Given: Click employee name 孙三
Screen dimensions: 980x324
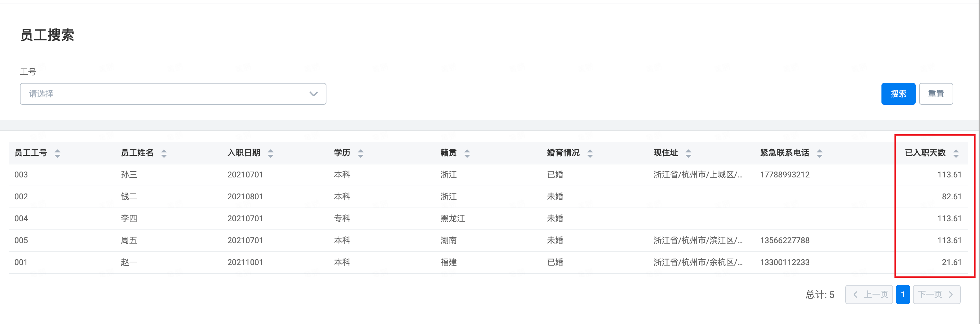Looking at the screenshot, I should click(x=129, y=175).
